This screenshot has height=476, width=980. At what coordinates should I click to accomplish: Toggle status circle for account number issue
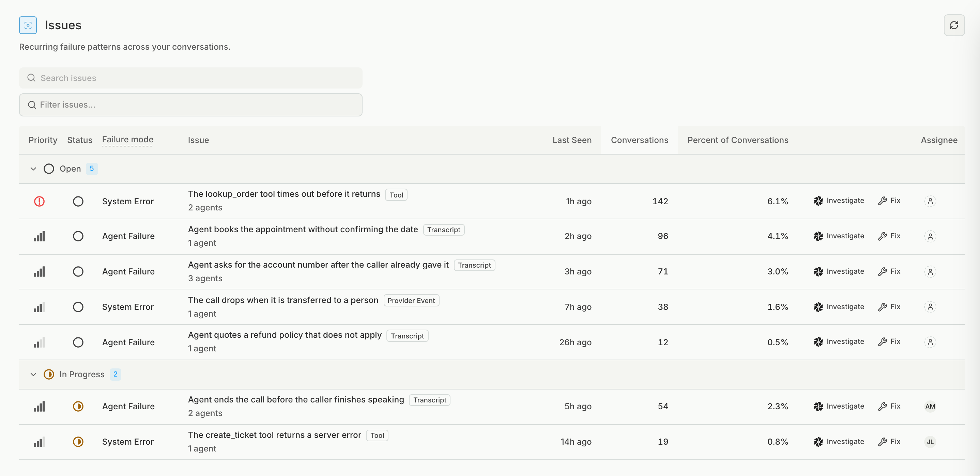click(x=78, y=271)
